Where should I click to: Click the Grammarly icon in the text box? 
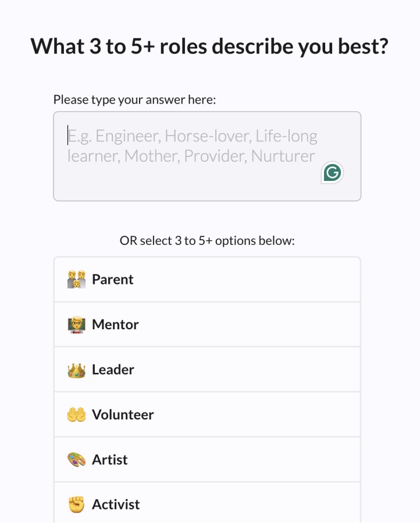pyautogui.click(x=332, y=172)
